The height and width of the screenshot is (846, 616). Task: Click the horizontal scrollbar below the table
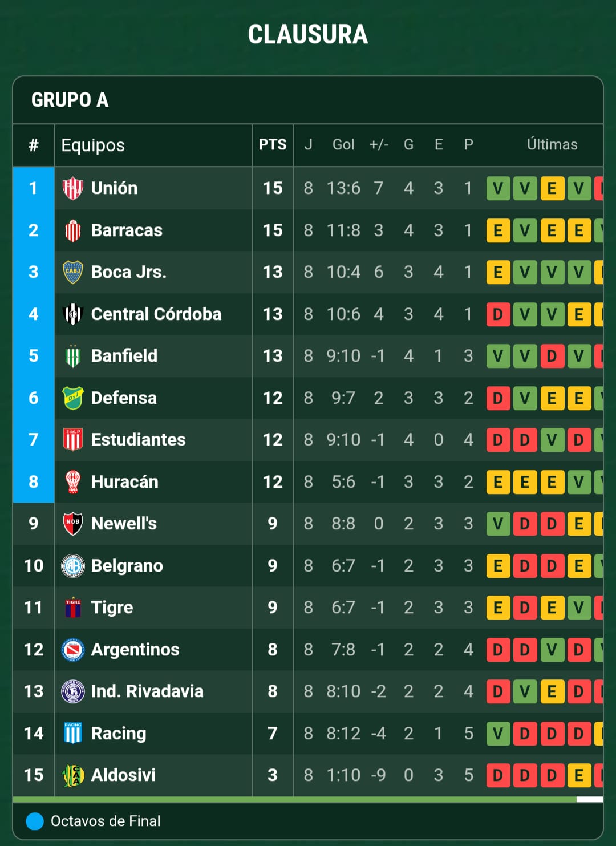click(294, 800)
